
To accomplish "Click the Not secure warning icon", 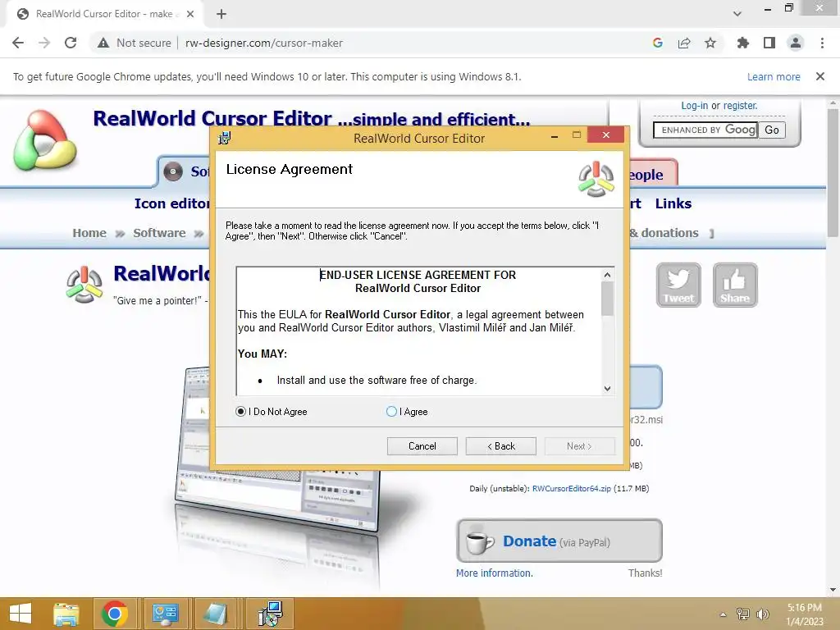I will coord(103,43).
